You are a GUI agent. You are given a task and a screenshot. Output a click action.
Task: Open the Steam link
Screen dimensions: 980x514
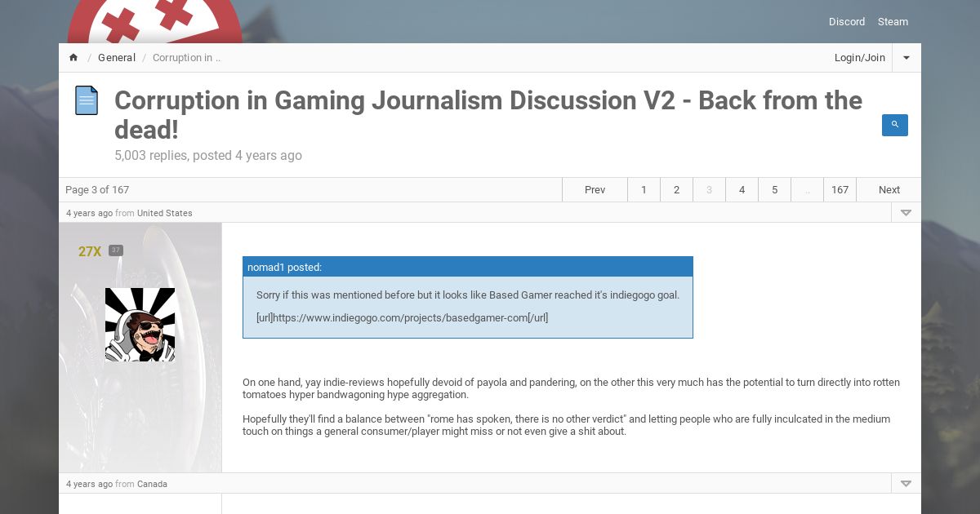[x=893, y=22]
